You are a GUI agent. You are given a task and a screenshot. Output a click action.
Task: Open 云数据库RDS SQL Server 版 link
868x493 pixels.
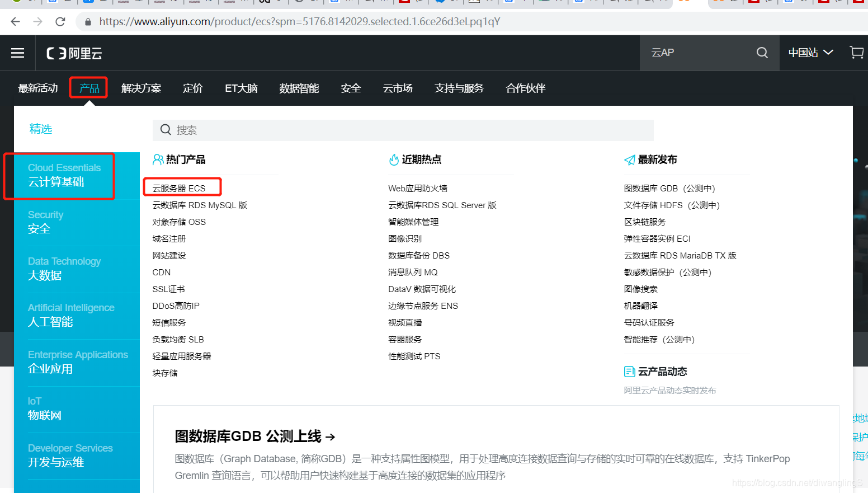[x=442, y=205]
